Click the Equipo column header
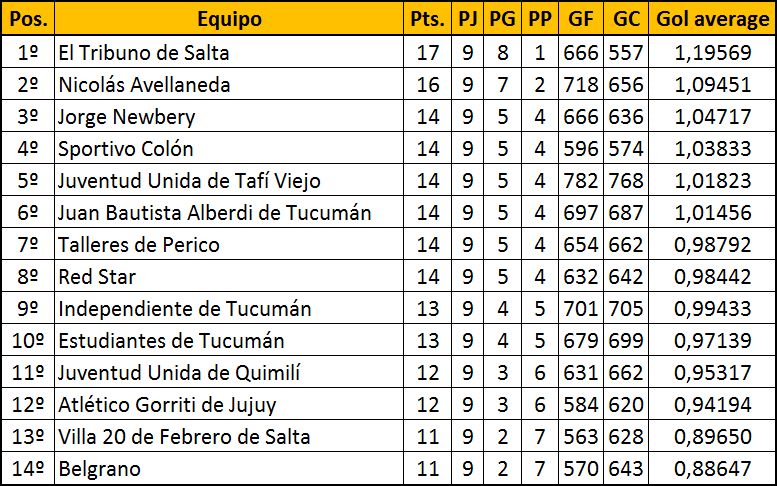 [x=229, y=19]
